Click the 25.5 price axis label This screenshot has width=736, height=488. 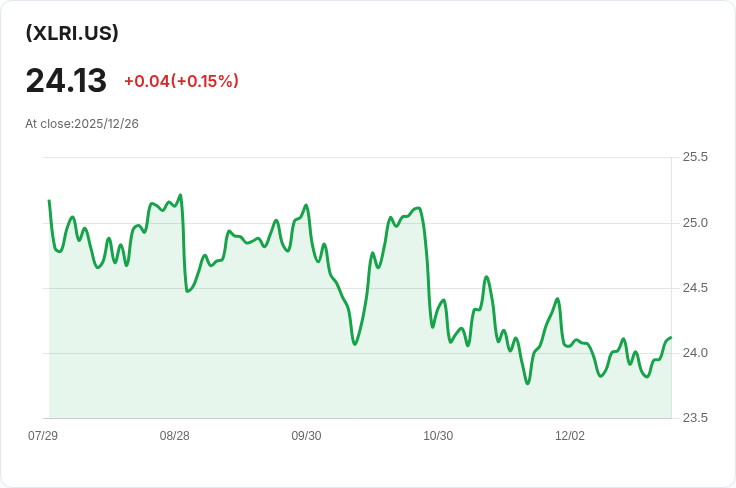695,157
